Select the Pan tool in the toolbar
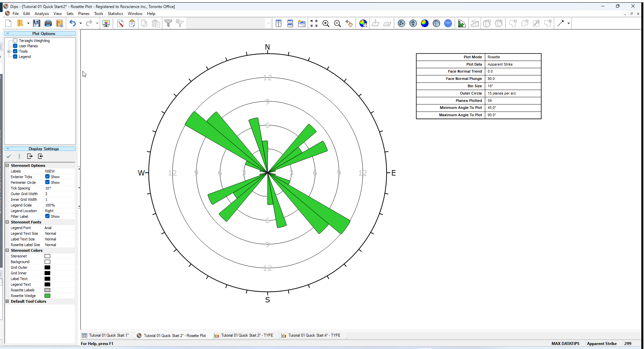This screenshot has width=644, height=349. click(x=350, y=23)
